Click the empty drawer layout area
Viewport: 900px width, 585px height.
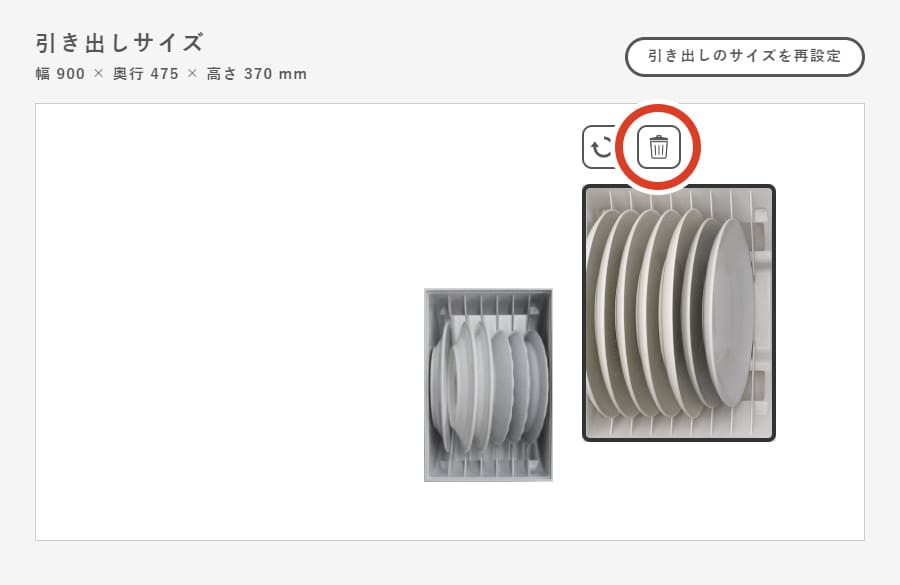click(x=230, y=321)
